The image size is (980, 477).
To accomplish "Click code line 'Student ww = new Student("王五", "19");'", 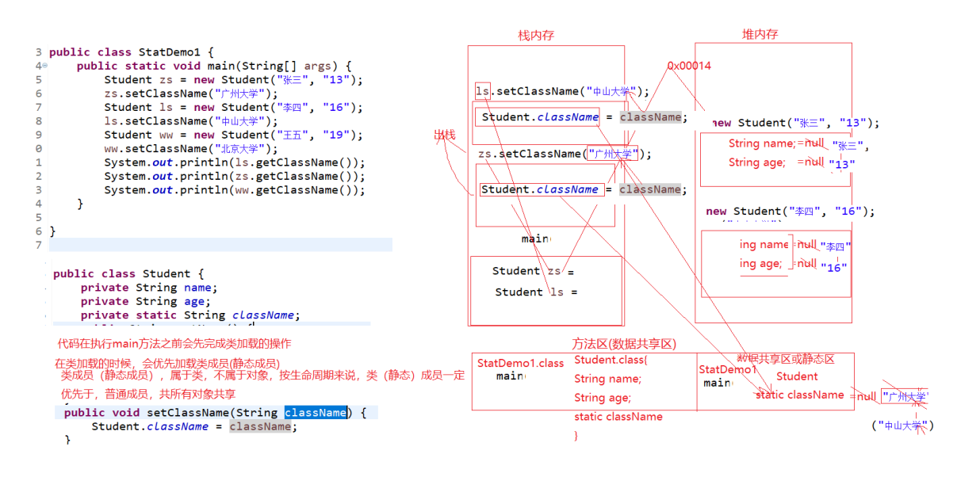I will click(x=233, y=135).
